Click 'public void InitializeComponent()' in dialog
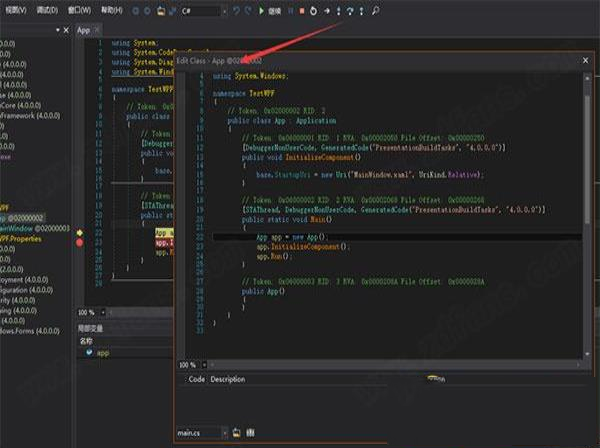Image resolution: width=600 pixels, height=448 pixels. [x=301, y=157]
